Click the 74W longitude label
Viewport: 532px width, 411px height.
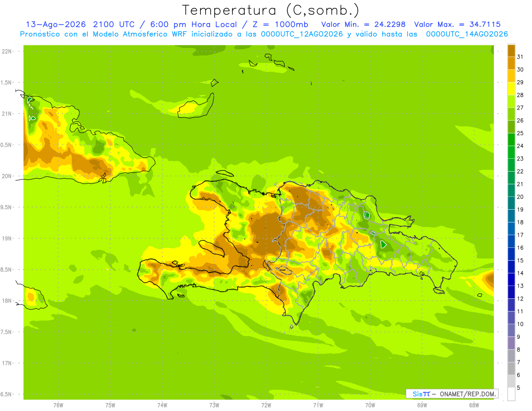(x=162, y=405)
